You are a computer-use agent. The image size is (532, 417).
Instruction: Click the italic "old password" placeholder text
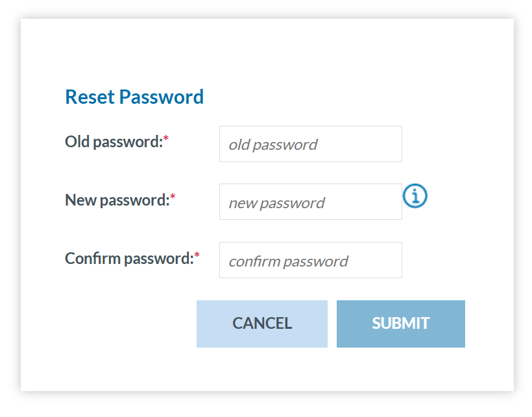coord(272,145)
